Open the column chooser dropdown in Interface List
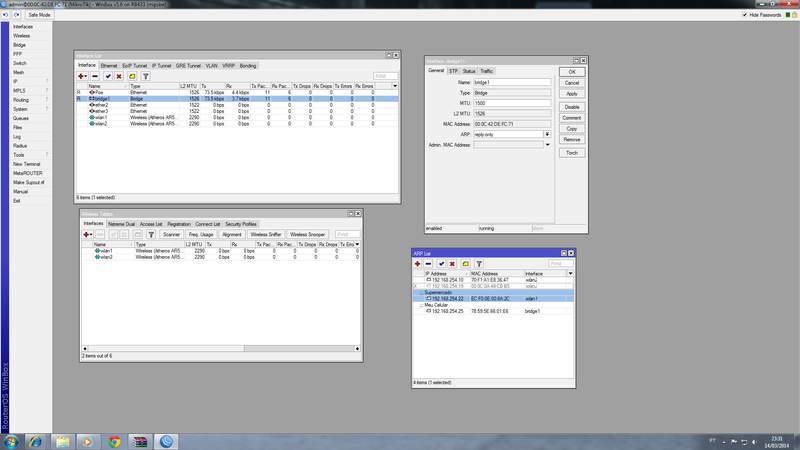Viewport: 800px width, 450px height. point(395,86)
